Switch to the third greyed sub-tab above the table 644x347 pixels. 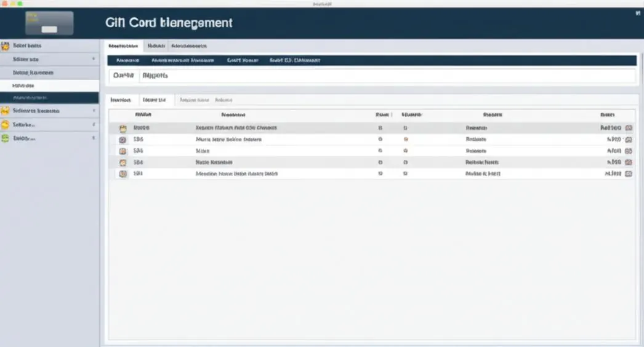195,100
